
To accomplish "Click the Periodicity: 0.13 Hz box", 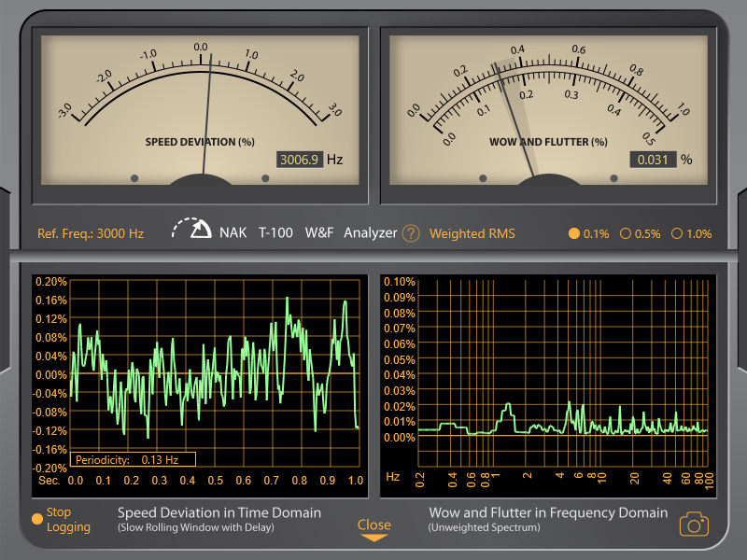I will [x=133, y=459].
